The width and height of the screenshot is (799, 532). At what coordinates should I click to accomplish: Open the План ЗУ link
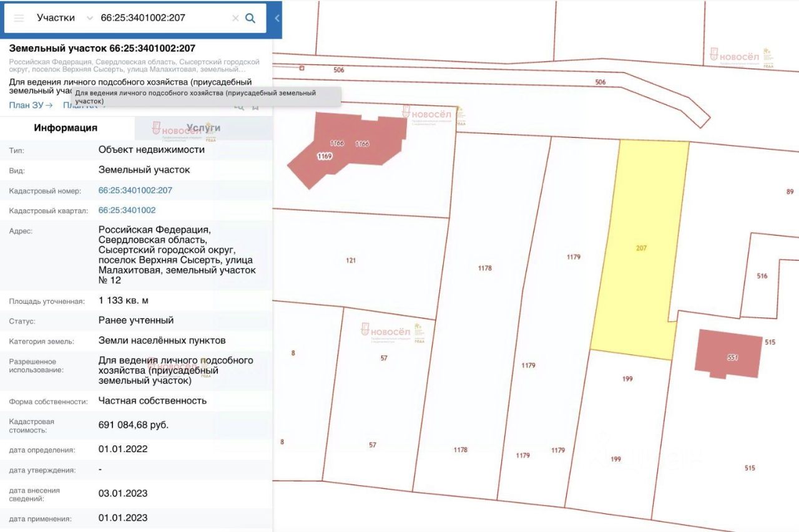pyautogui.click(x=31, y=105)
